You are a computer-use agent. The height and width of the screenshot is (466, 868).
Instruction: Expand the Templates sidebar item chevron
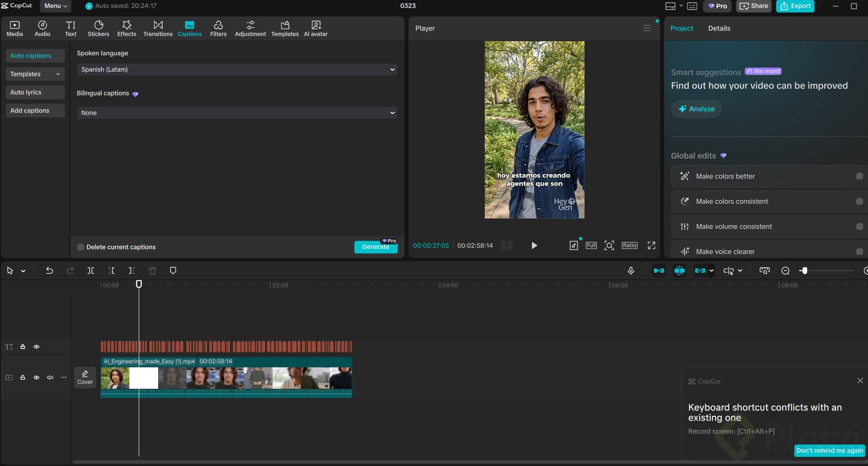tap(58, 74)
